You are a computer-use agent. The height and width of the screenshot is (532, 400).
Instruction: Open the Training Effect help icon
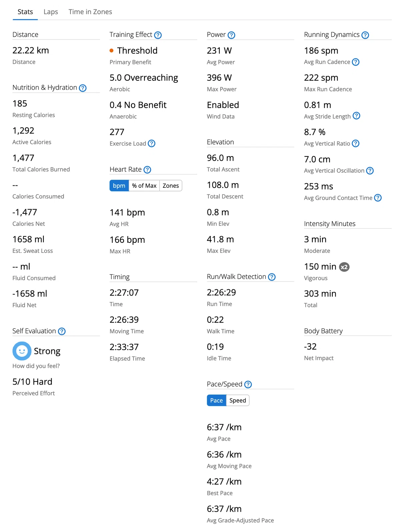pyautogui.click(x=158, y=35)
